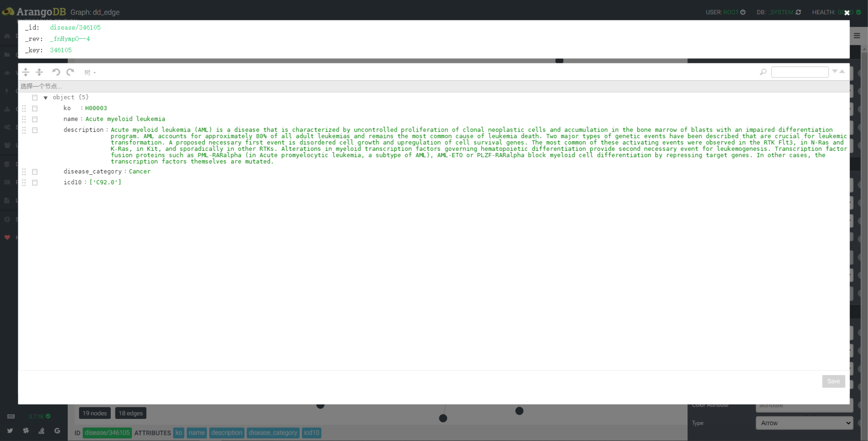This screenshot has width=868, height=441.
Task: Click the undo icon in editor toolbar
Action: (56, 72)
